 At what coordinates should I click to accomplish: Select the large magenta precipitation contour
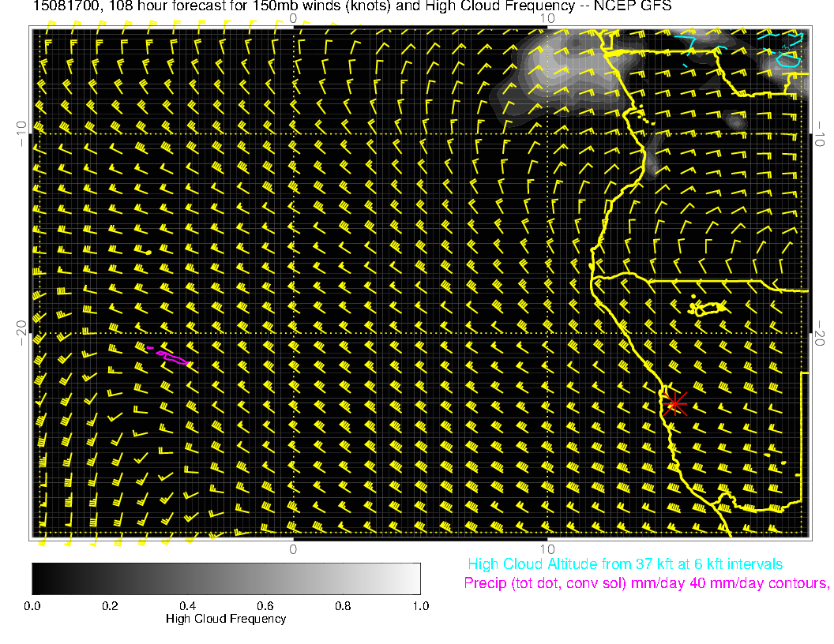coord(174,358)
